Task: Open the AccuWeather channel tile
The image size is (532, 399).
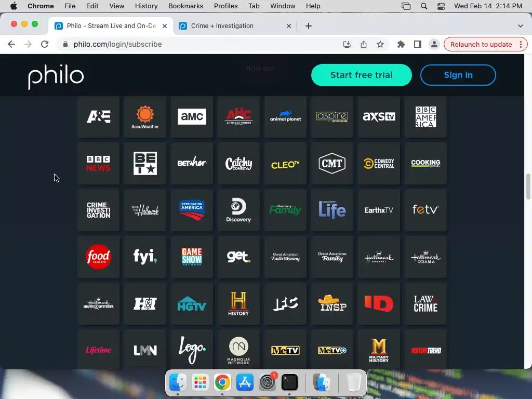Action: click(145, 117)
